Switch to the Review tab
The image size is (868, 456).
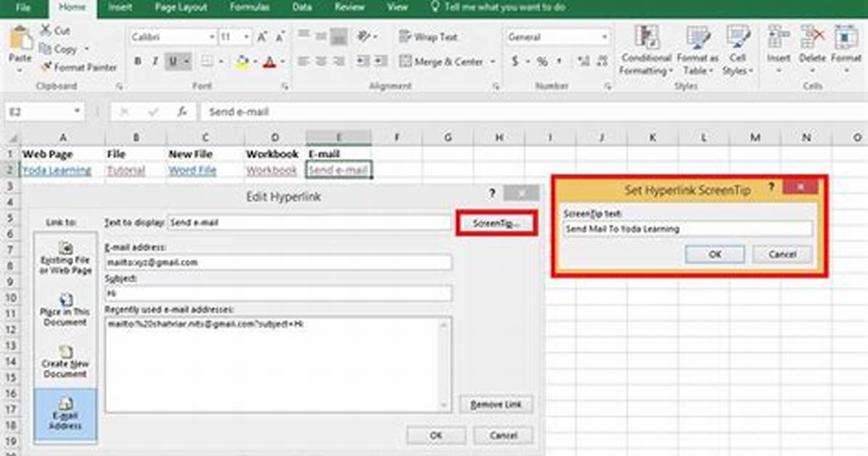[x=349, y=7]
